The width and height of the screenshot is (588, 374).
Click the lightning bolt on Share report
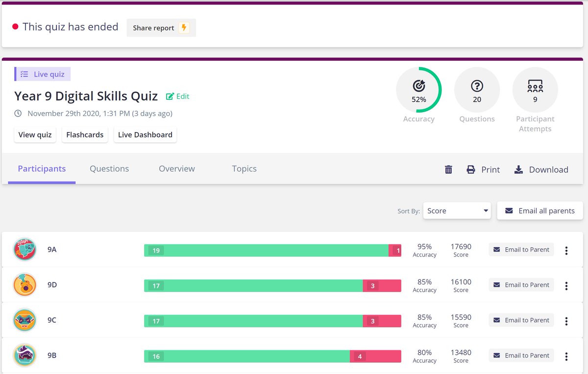(184, 28)
